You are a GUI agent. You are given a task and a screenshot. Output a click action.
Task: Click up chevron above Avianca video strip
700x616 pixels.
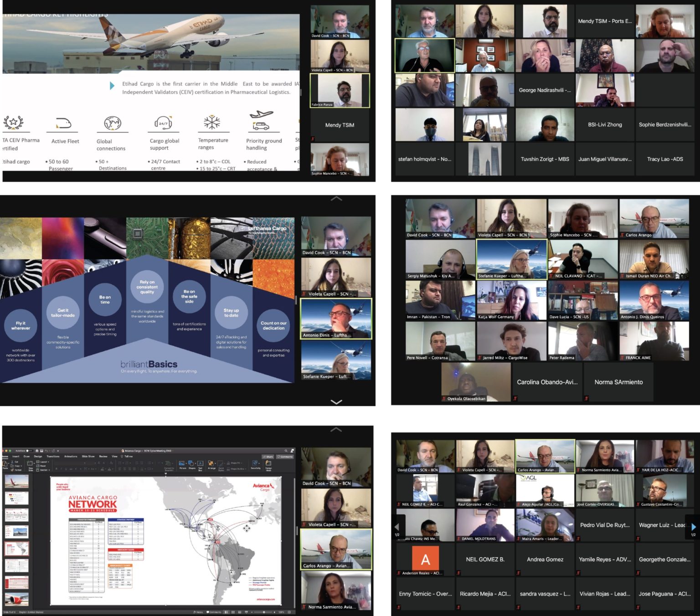point(336,429)
